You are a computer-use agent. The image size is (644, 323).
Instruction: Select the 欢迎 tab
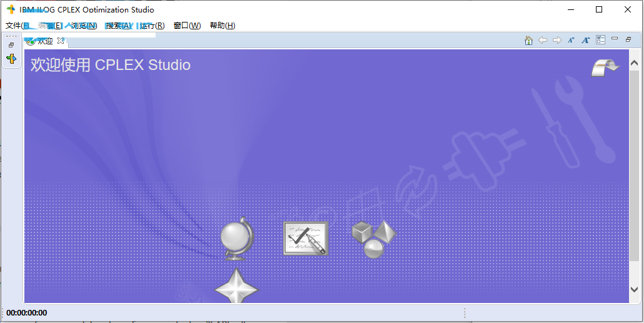tap(45, 41)
